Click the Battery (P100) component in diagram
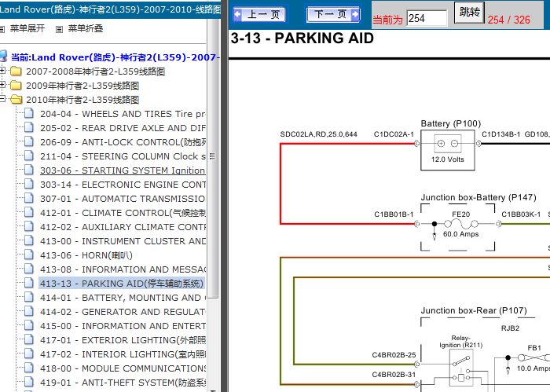Image resolution: width=550 pixels, height=392 pixels. (448, 150)
